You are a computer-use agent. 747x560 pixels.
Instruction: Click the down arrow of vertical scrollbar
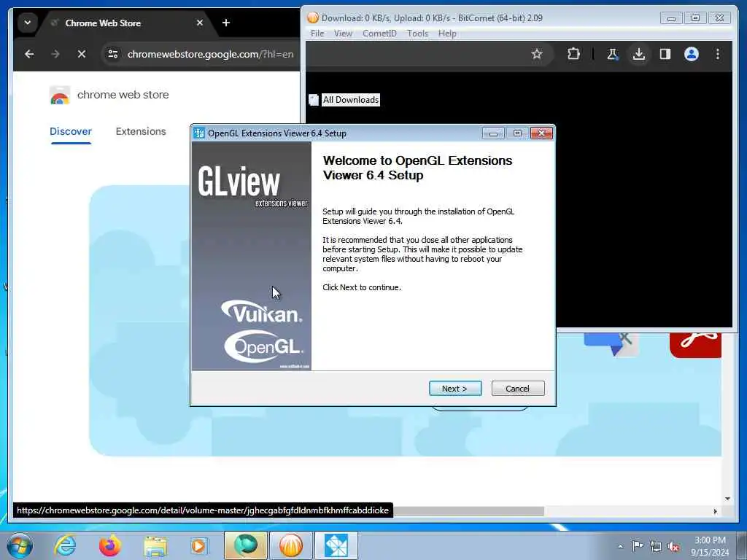pos(727,499)
